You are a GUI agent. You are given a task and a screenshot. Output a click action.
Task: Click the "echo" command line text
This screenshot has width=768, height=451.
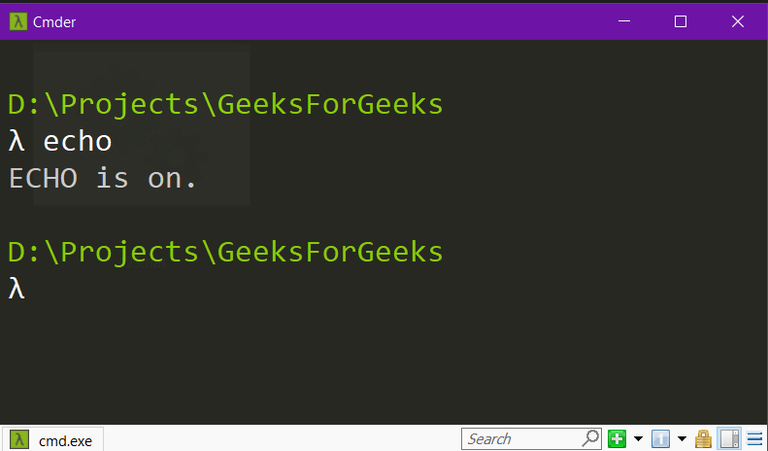[77, 142]
